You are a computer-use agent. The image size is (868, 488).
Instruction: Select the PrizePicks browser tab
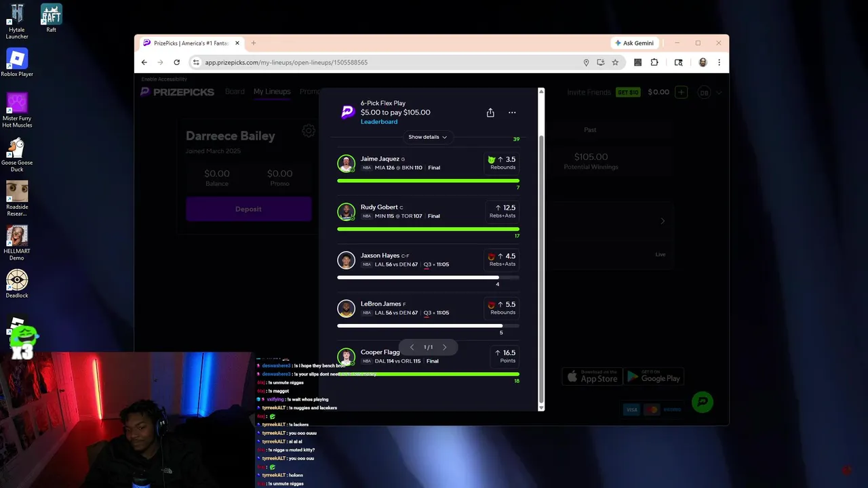click(x=190, y=43)
